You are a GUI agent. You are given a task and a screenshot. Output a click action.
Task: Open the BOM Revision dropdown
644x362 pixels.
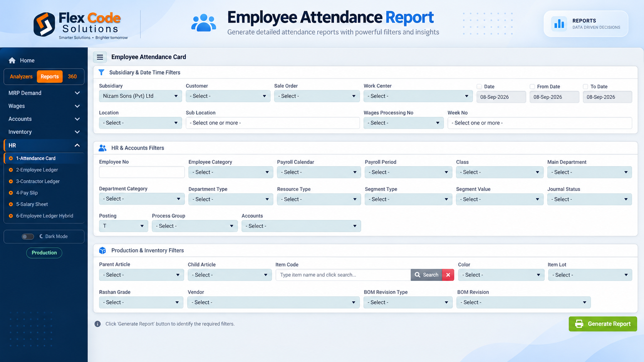(523, 302)
